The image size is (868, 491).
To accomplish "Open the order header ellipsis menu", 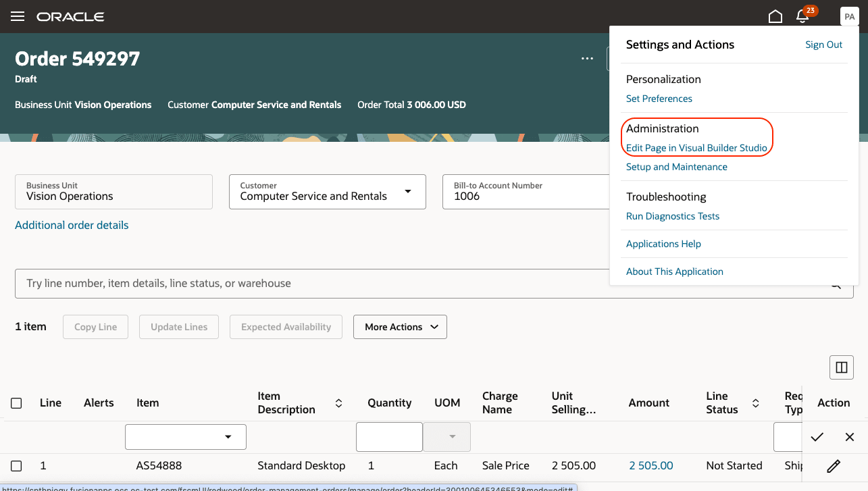I will (586, 59).
